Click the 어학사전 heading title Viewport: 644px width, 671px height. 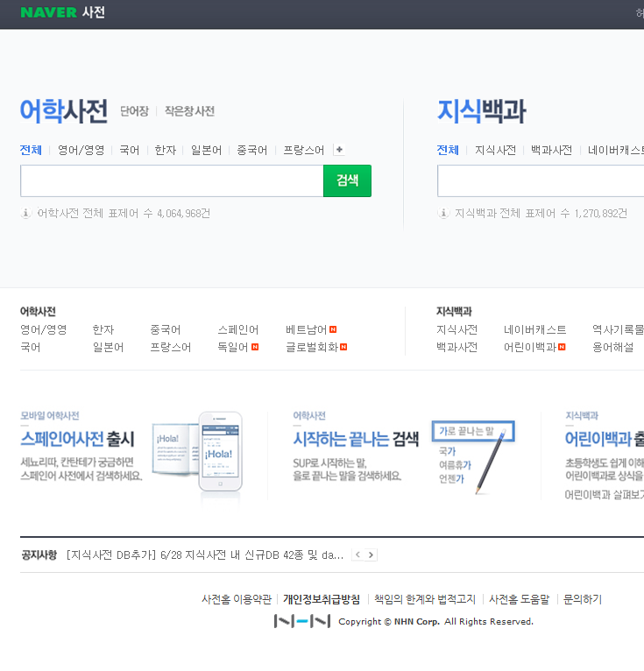(x=64, y=111)
